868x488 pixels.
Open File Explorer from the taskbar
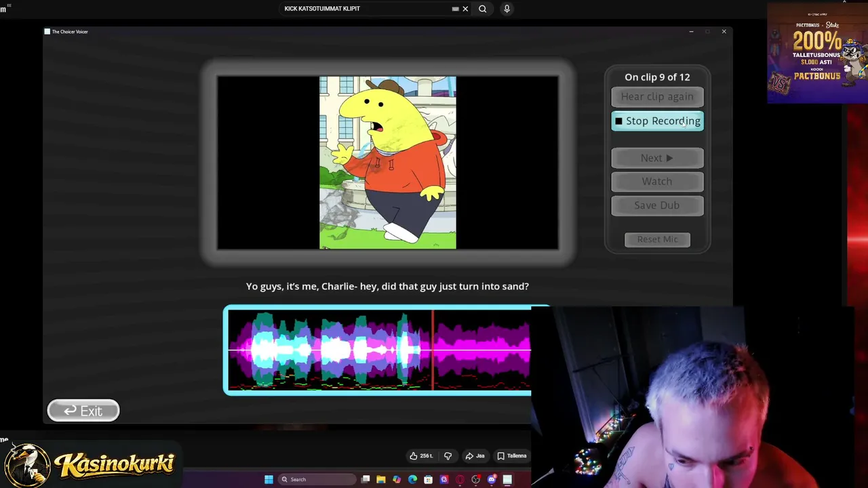click(x=381, y=480)
